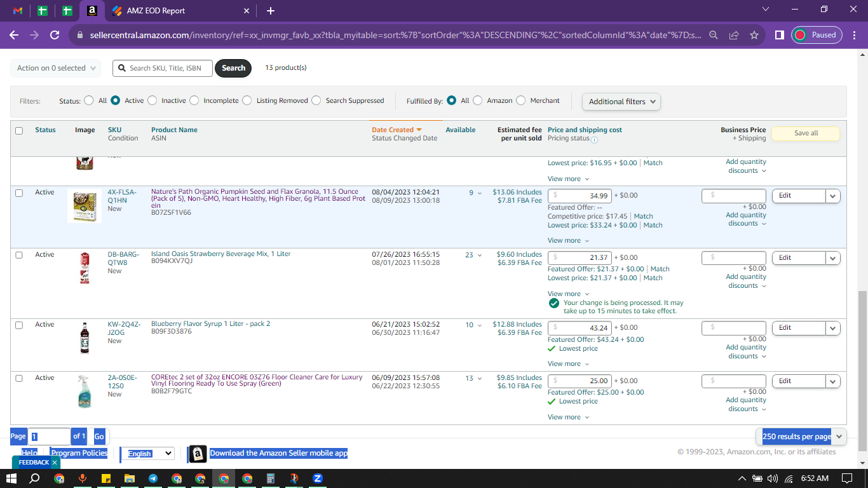Viewport: 868px width, 488px height.
Task: Select the Incomplete status filter
Action: [194, 100]
